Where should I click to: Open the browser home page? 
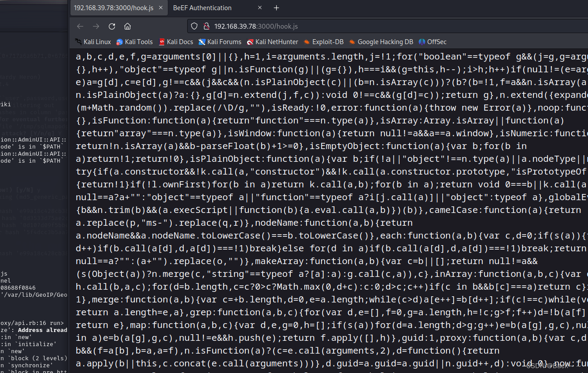point(128,26)
